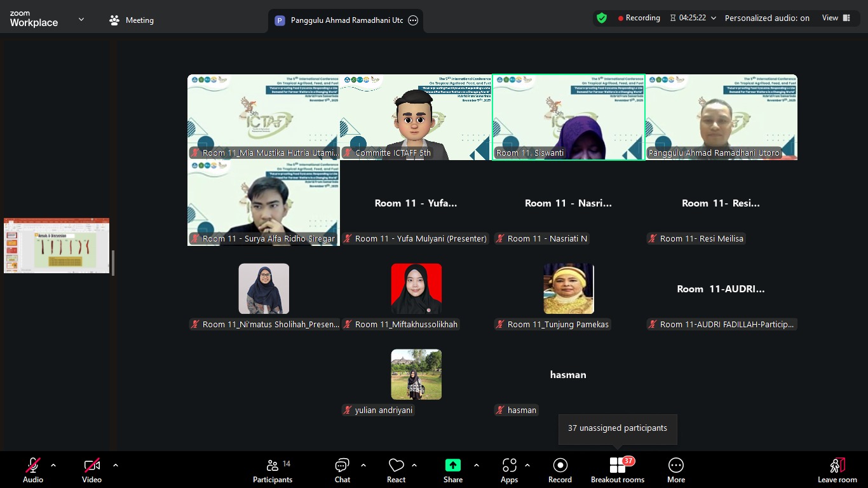Expand the Video settings arrow

click(x=116, y=465)
